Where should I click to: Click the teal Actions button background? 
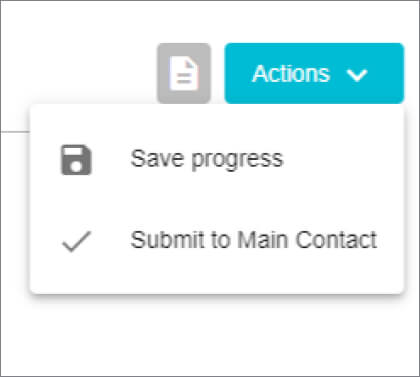pyautogui.click(x=314, y=73)
